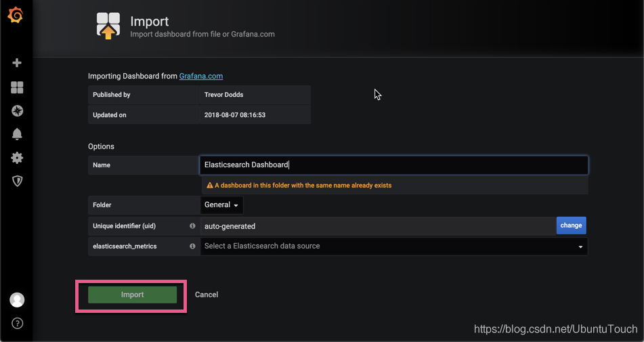This screenshot has height=342, width=644.
Task: Click the Import page title
Action: [x=150, y=22]
